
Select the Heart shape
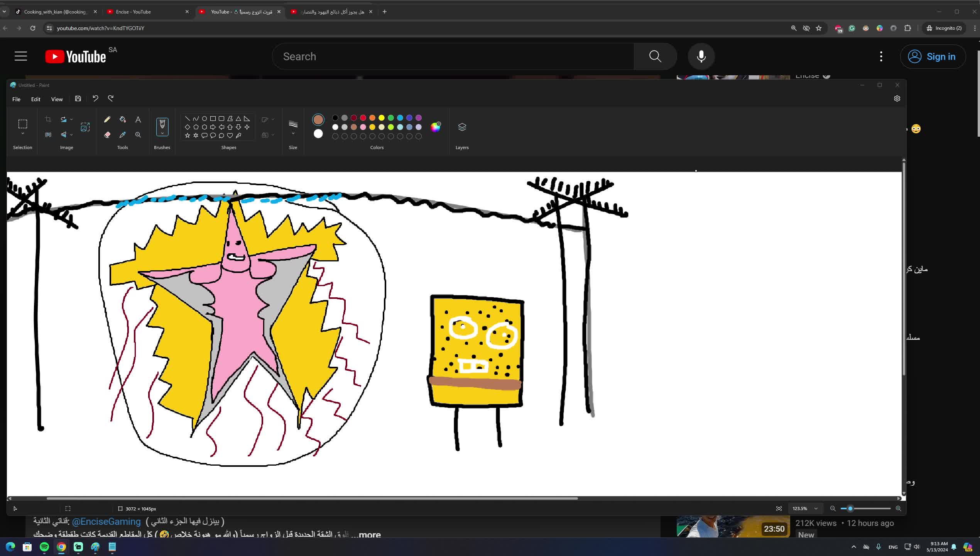(x=230, y=136)
